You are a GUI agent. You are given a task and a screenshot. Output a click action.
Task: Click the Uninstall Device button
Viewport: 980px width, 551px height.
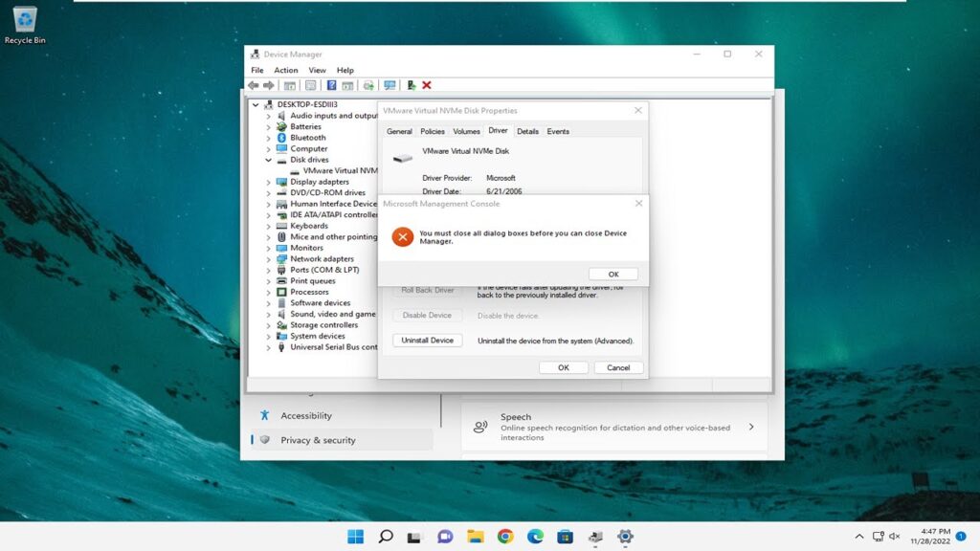tap(428, 341)
